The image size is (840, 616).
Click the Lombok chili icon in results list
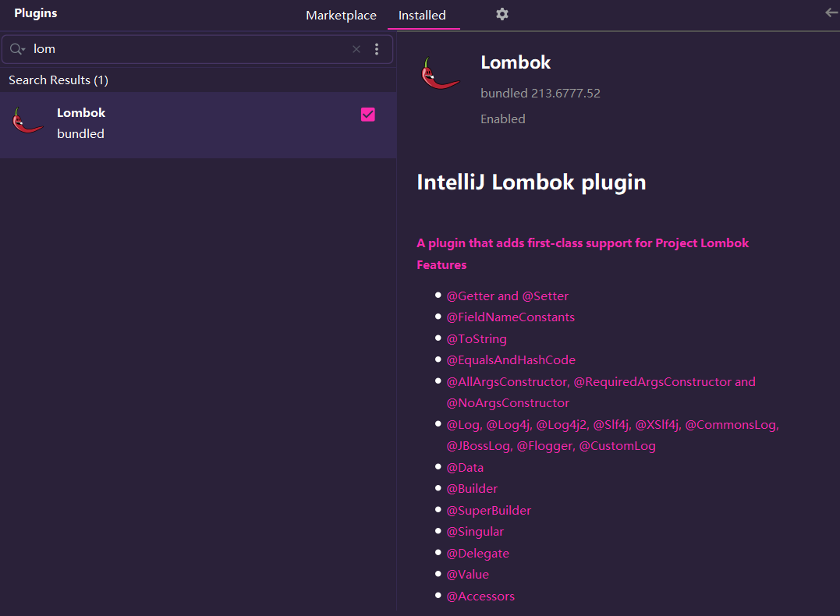[28, 121]
